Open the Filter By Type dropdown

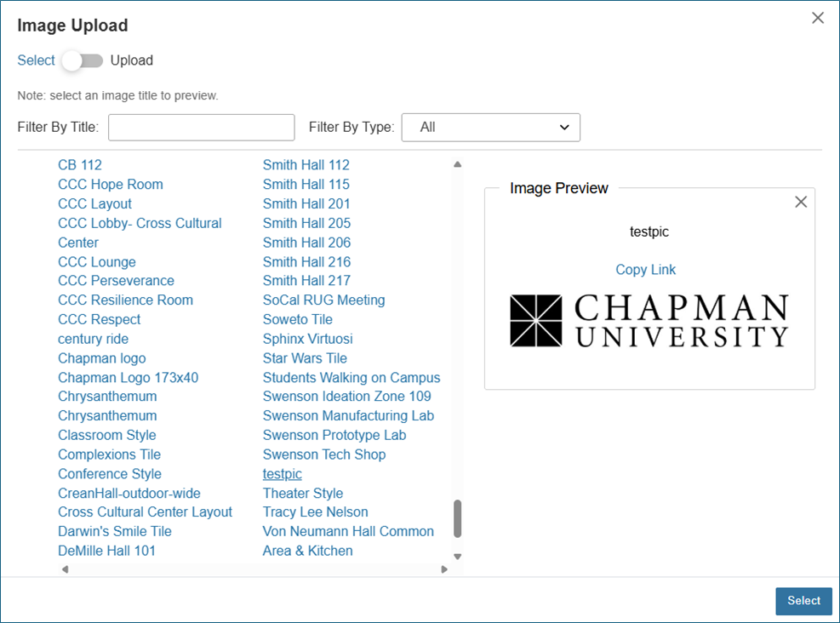[490, 127]
